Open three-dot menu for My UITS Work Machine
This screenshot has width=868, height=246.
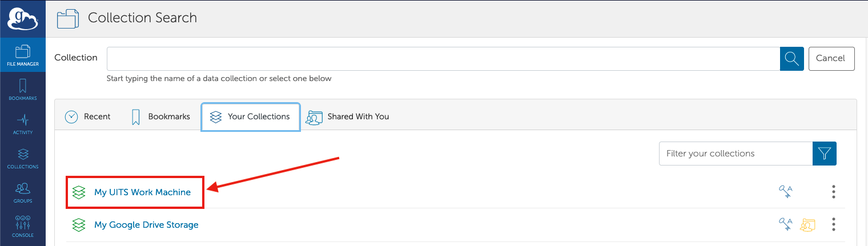pos(834,192)
